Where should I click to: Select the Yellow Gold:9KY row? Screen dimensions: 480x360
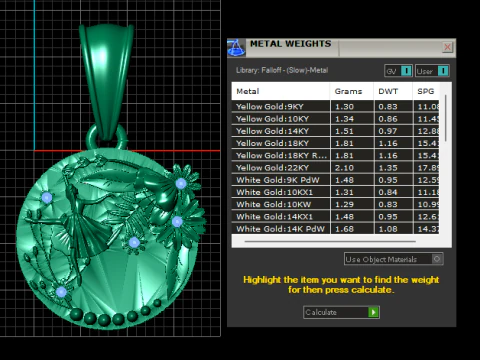[x=335, y=107]
